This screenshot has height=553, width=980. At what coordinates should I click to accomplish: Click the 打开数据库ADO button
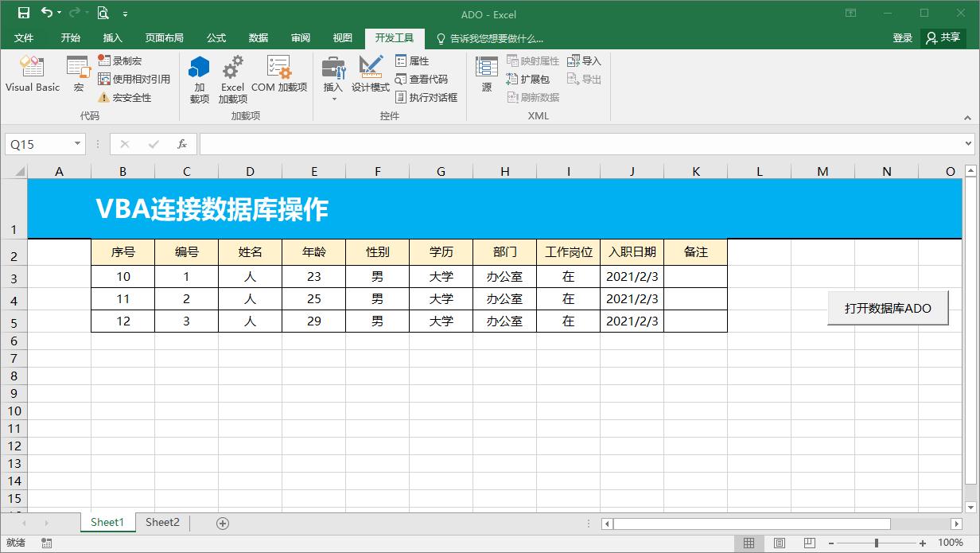[888, 307]
